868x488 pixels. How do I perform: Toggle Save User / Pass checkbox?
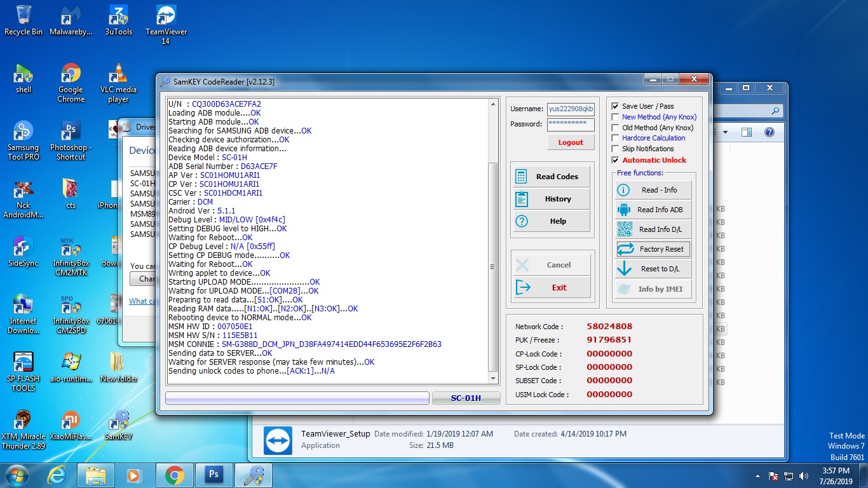[x=615, y=106]
